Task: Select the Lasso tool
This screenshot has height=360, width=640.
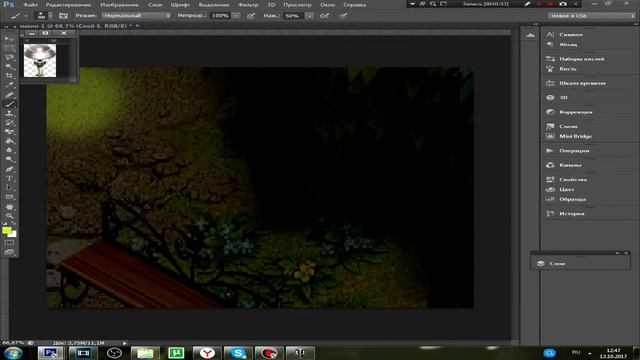Action: coord(9,57)
